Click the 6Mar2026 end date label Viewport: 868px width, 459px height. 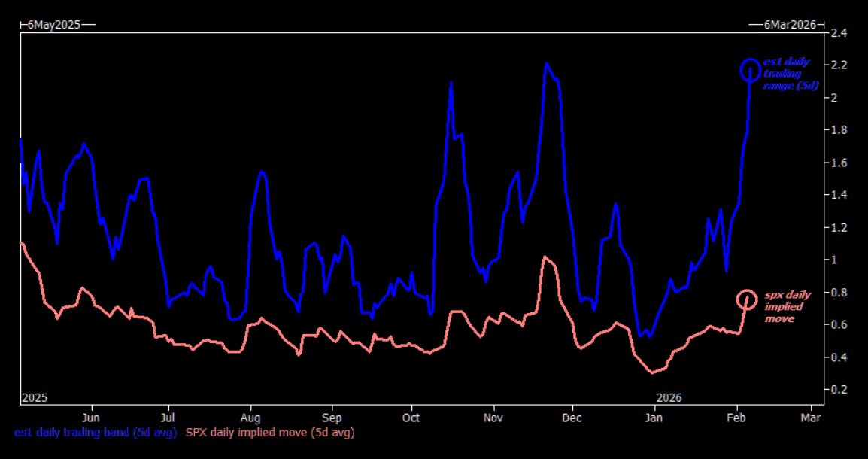[x=790, y=24]
